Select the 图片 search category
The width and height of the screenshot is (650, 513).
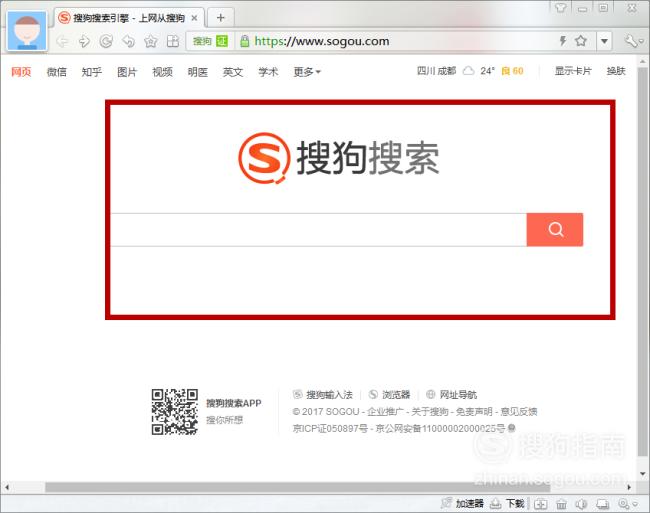[127, 72]
